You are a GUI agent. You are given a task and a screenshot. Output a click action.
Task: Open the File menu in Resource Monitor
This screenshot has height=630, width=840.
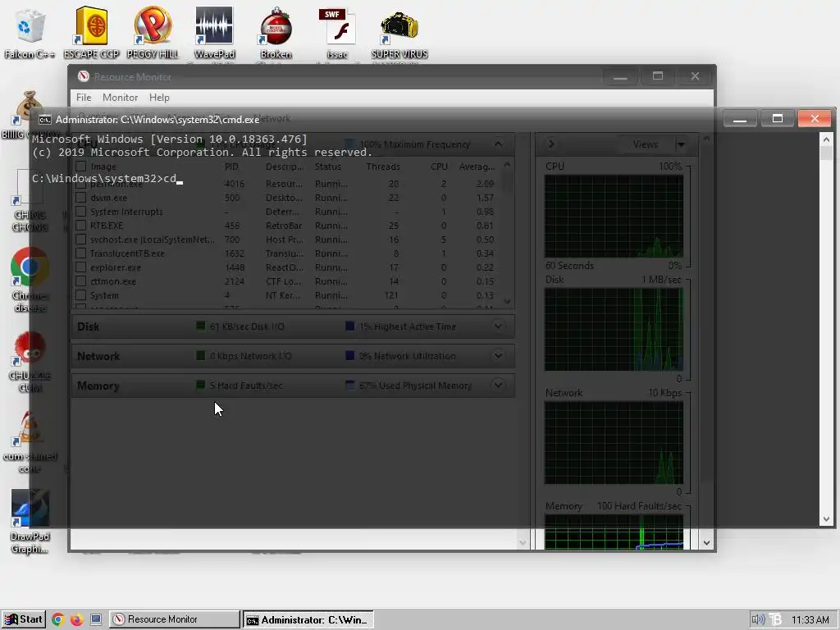click(84, 98)
